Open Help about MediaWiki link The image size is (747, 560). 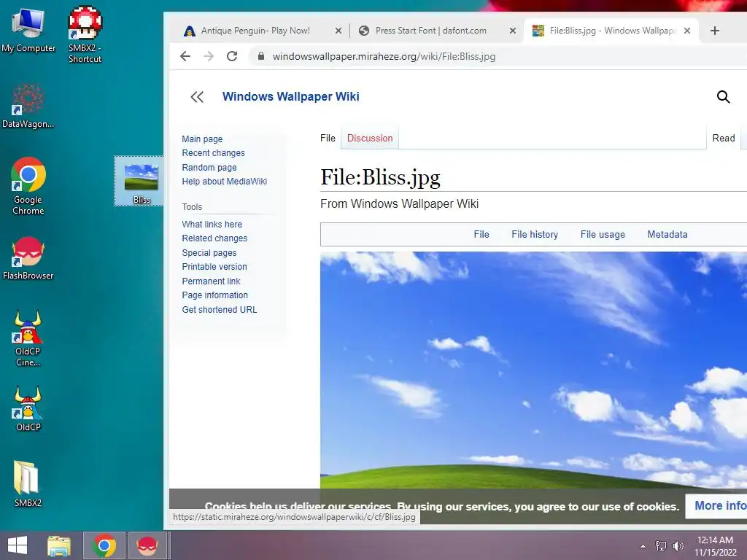tap(224, 181)
